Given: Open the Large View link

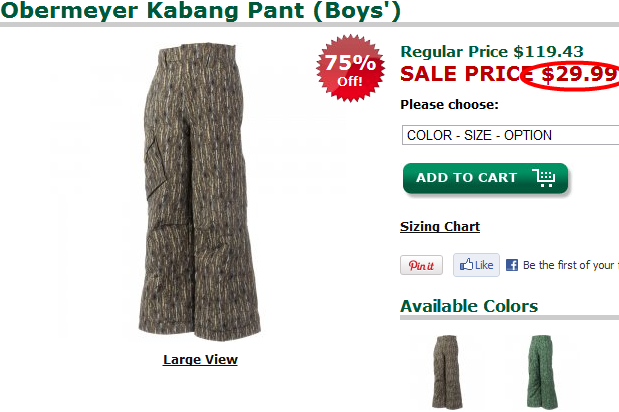Looking at the screenshot, I should pos(200,360).
